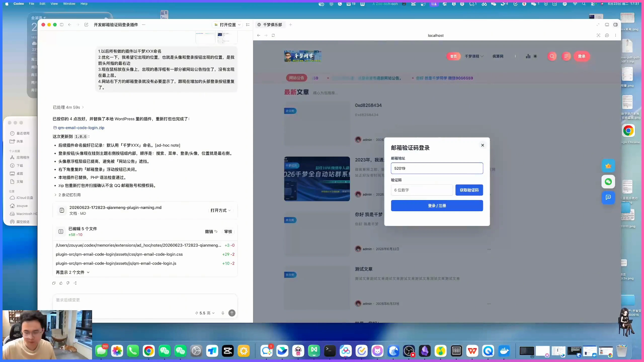The image size is (644, 362).
Task: Give the response a thumbs down
Action: pos(68,283)
